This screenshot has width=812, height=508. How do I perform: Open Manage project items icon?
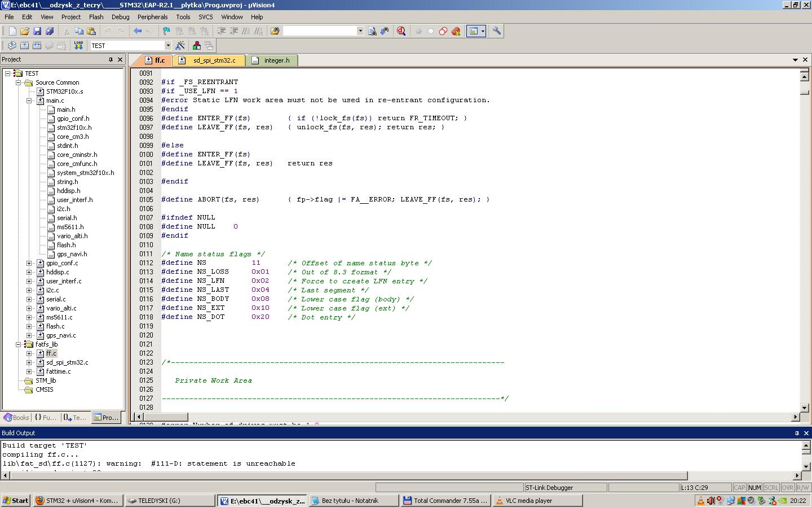[x=197, y=46]
